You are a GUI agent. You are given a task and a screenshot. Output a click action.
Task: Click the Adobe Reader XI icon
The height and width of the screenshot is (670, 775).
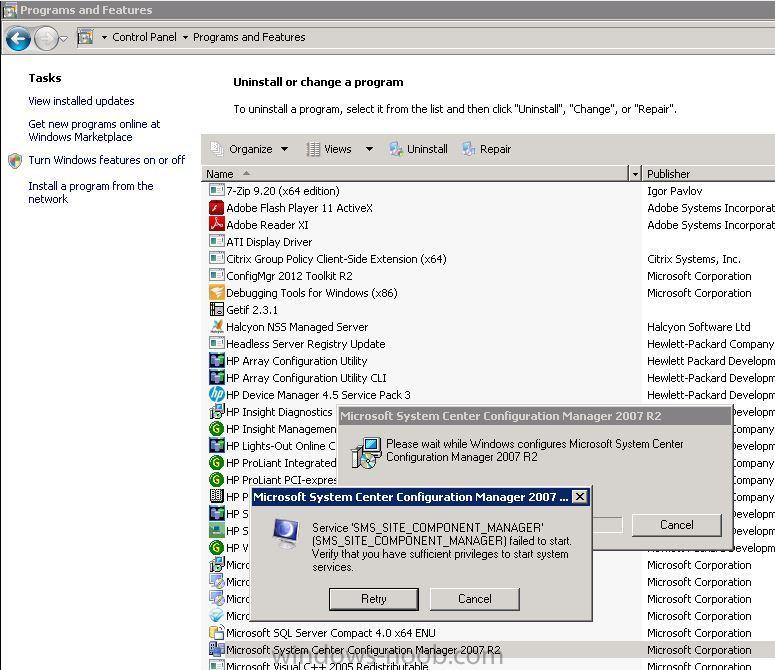point(216,225)
